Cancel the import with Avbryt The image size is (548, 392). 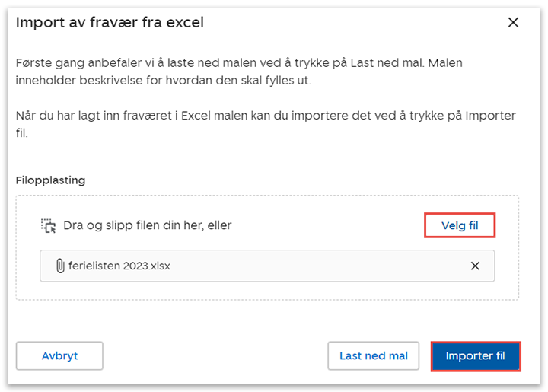[59, 355]
